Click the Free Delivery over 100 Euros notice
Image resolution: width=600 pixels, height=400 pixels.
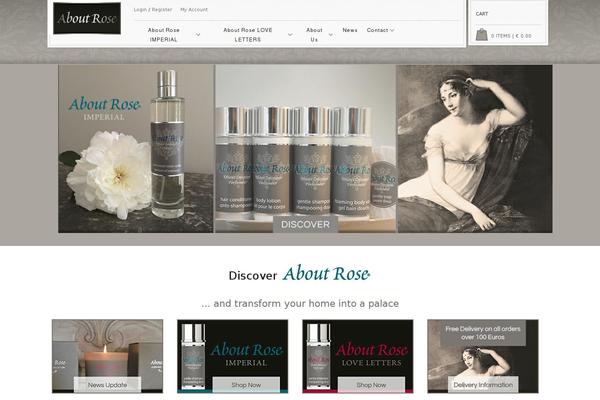tap(483, 333)
